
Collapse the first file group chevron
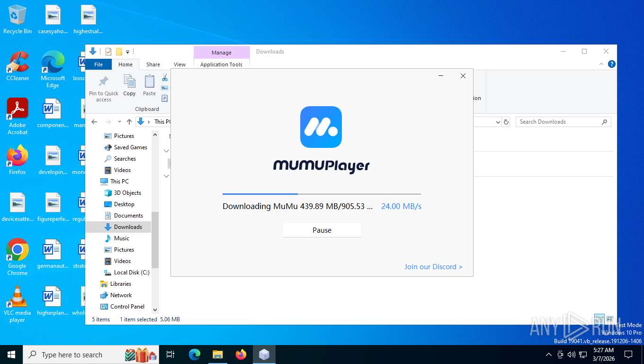pyautogui.click(x=166, y=151)
